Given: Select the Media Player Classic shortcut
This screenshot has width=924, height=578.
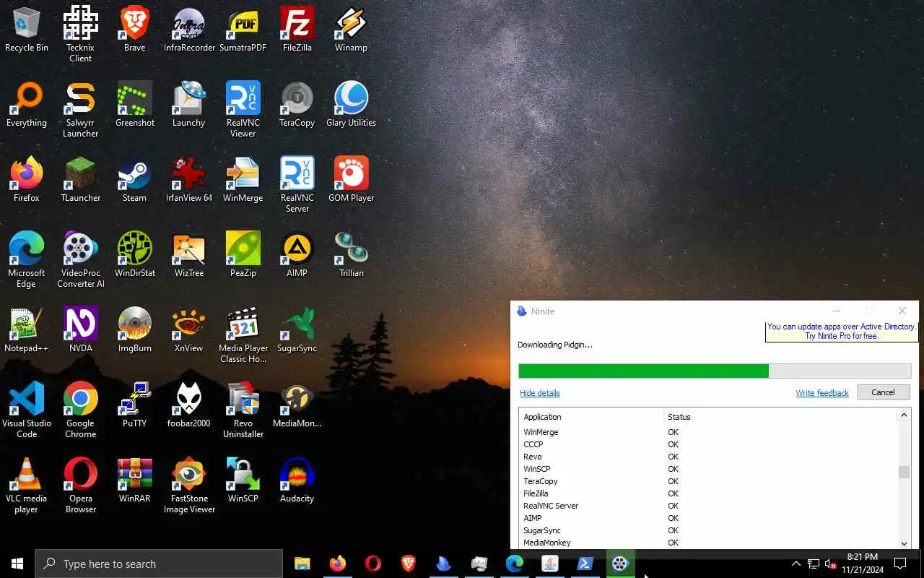Looking at the screenshot, I should click(243, 335).
